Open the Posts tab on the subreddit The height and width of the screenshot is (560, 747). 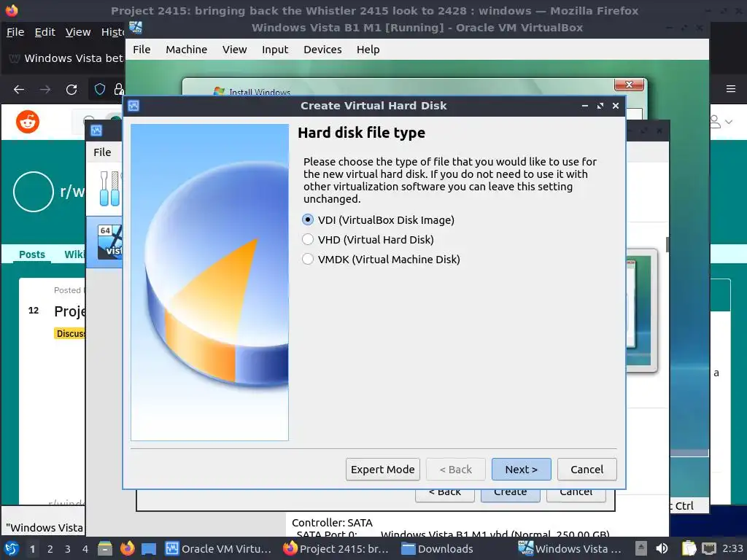point(32,254)
